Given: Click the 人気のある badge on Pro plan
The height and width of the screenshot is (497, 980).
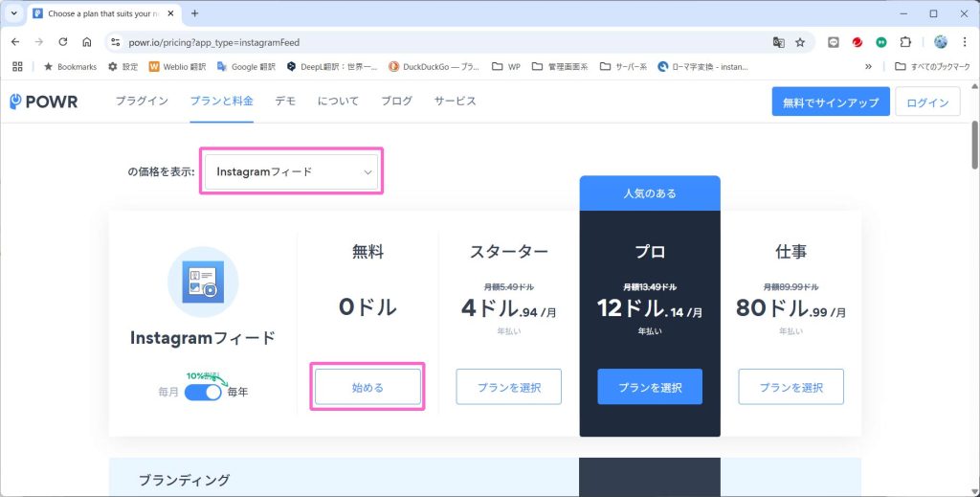Looking at the screenshot, I should (650, 193).
